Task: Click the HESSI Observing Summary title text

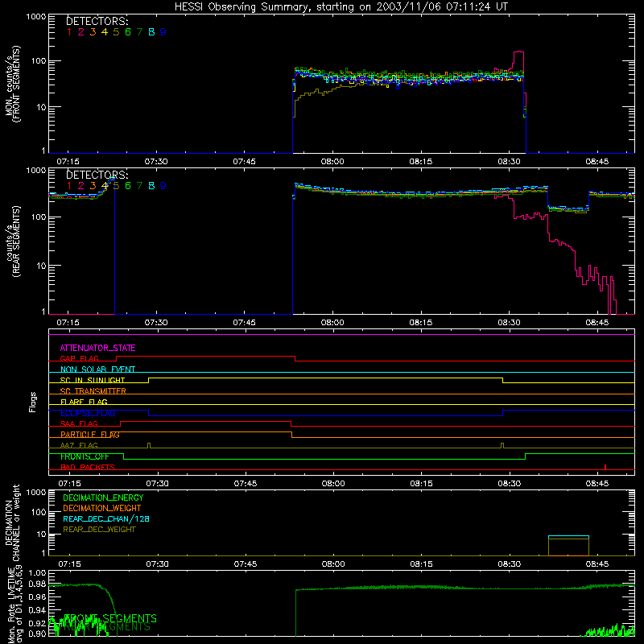Action: pos(341,6)
